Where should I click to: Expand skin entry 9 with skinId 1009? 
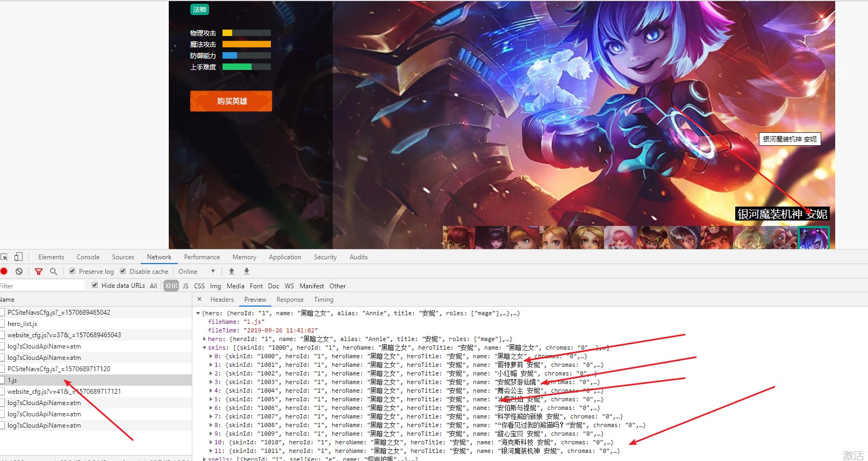211,434
